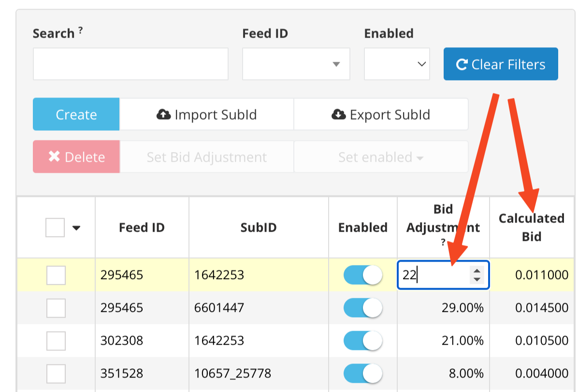578x392 pixels.
Task: Open the Feed ID filter dropdown
Action: pos(296,64)
